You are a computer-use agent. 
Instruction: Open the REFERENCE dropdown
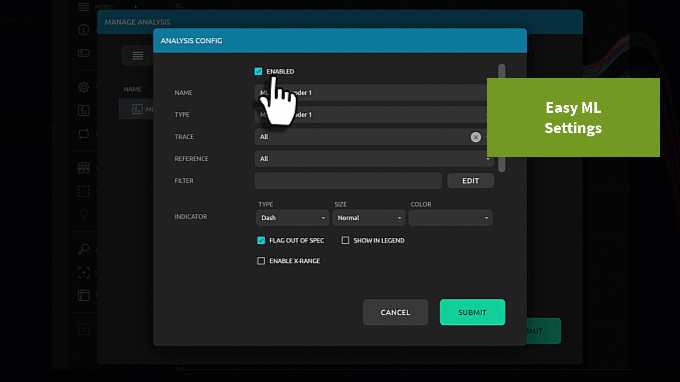click(x=374, y=159)
